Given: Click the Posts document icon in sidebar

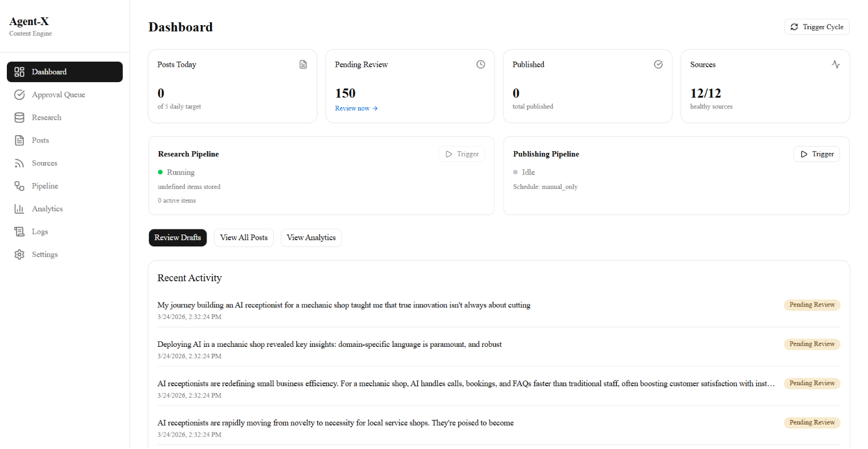Looking at the screenshot, I should point(19,140).
